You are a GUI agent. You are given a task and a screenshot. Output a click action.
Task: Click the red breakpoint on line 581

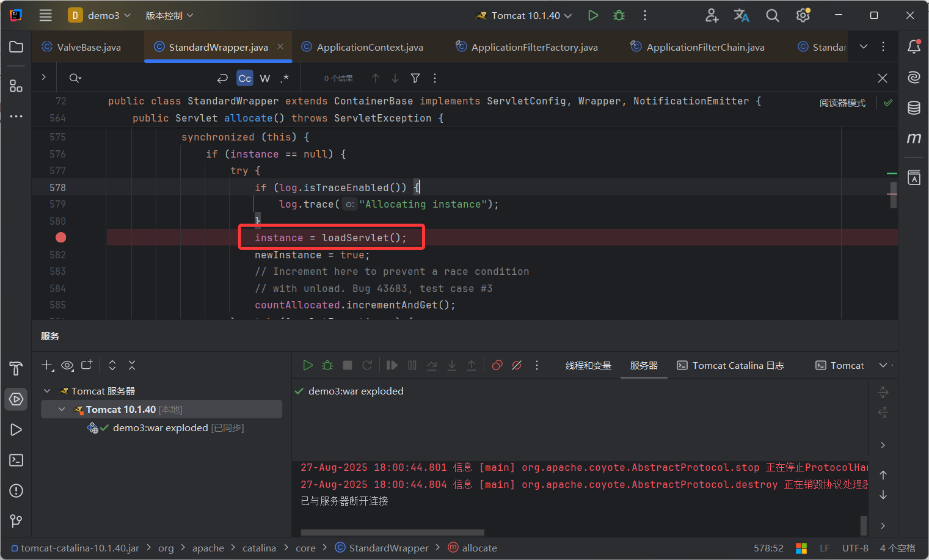pyautogui.click(x=60, y=237)
